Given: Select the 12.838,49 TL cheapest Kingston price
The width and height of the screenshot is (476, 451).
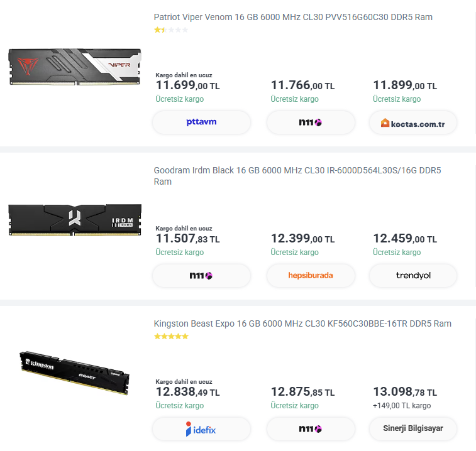Looking at the screenshot, I should (187, 392).
